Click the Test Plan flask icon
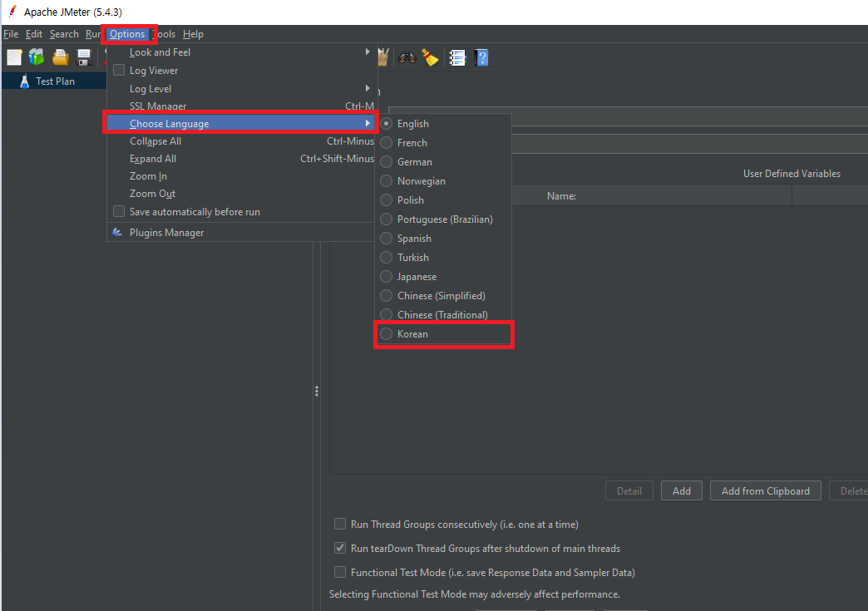Image resolution: width=868 pixels, height=611 pixels. tap(24, 81)
